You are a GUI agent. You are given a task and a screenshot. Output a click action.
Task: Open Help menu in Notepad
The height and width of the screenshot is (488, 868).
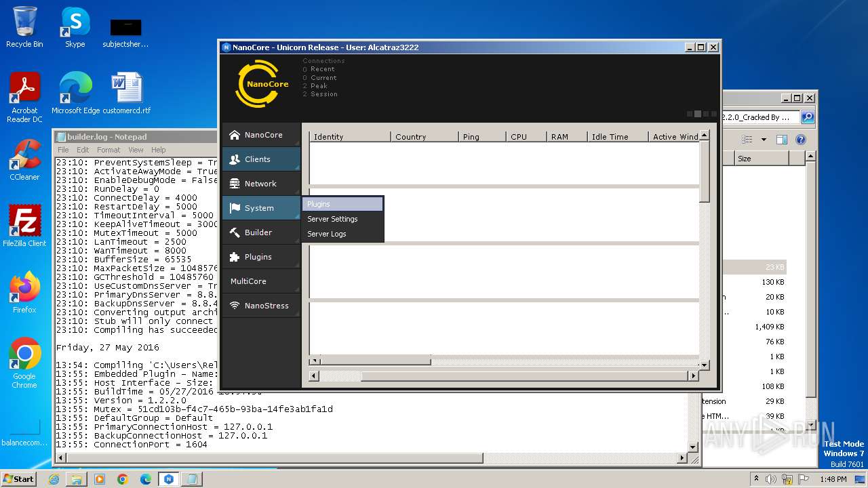(x=159, y=150)
